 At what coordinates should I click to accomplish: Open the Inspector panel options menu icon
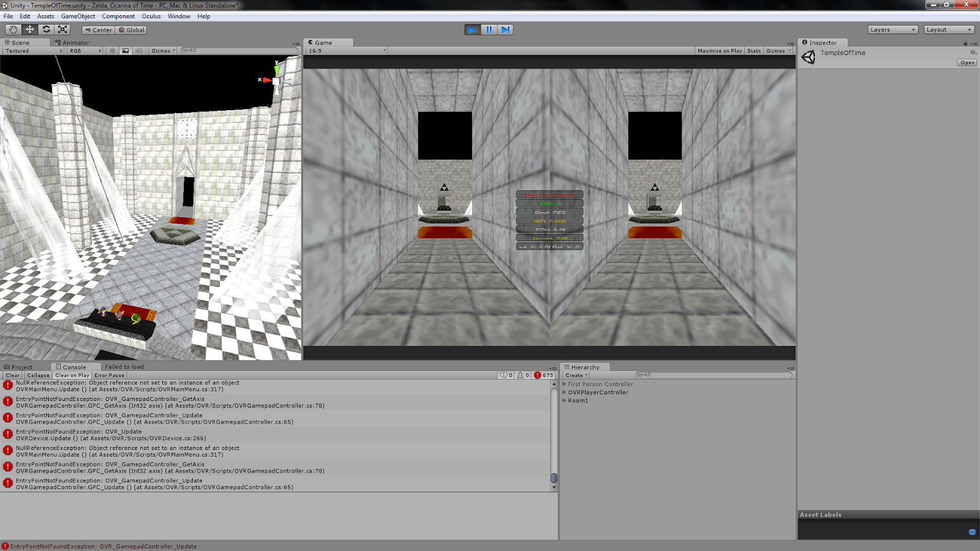point(974,43)
